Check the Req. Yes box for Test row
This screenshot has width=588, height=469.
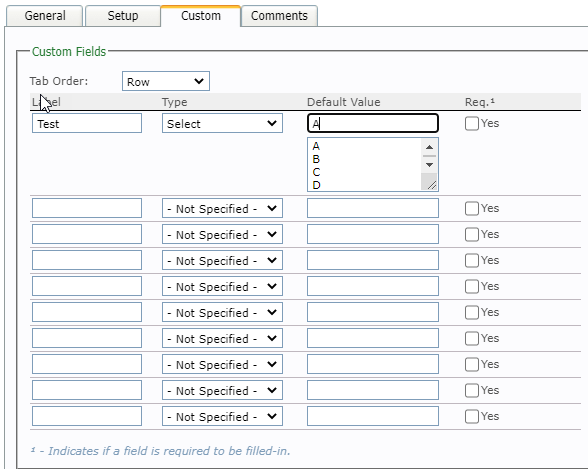471,123
